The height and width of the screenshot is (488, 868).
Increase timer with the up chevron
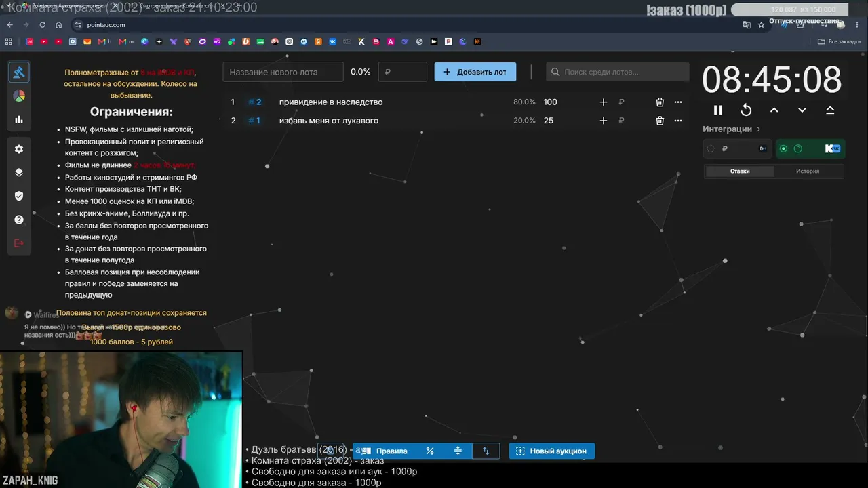tap(774, 110)
